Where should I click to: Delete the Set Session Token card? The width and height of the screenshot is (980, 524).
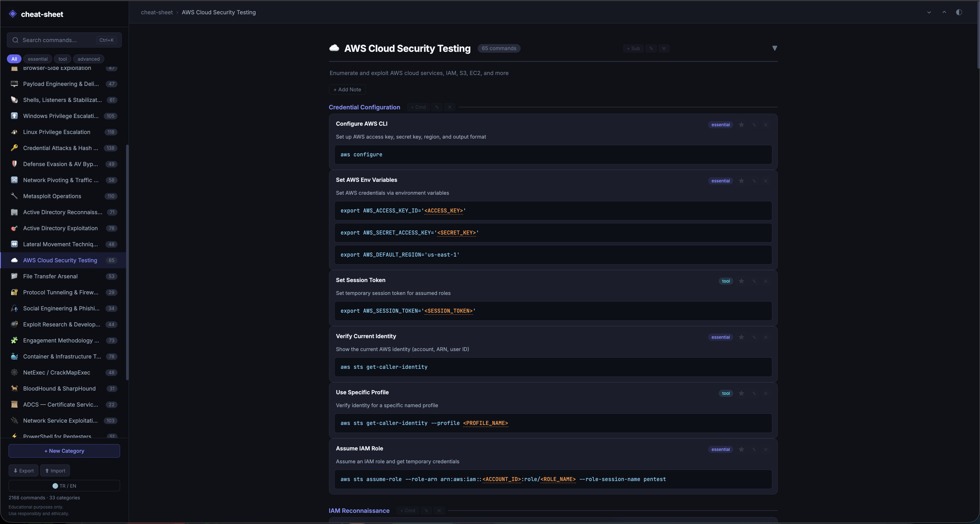click(x=766, y=281)
